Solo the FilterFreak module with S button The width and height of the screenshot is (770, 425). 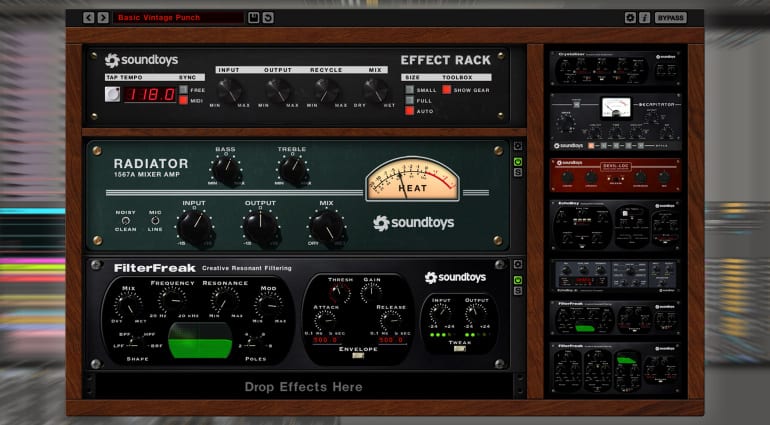tap(518, 291)
